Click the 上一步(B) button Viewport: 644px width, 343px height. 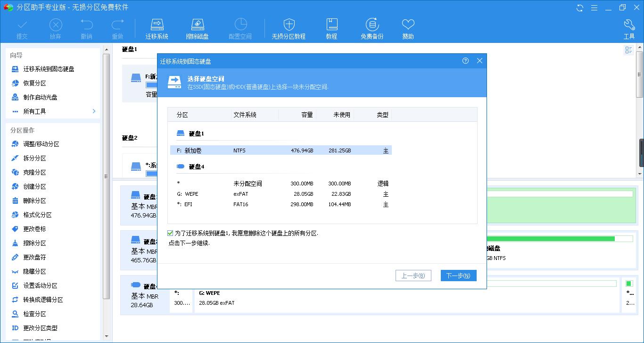click(x=413, y=276)
